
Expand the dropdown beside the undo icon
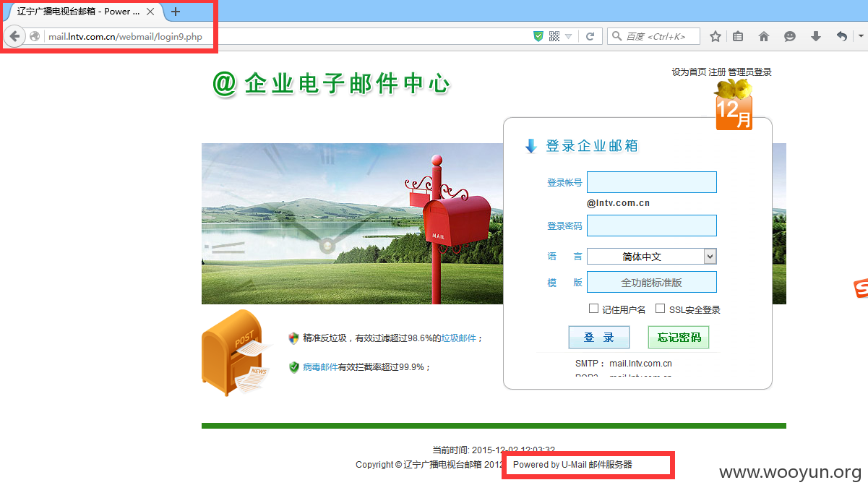click(860, 36)
